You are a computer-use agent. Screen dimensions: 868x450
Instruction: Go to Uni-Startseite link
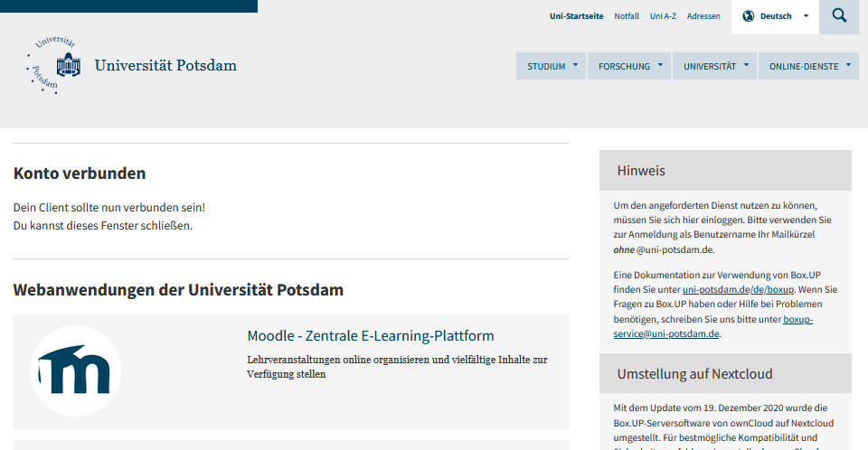pyautogui.click(x=576, y=16)
